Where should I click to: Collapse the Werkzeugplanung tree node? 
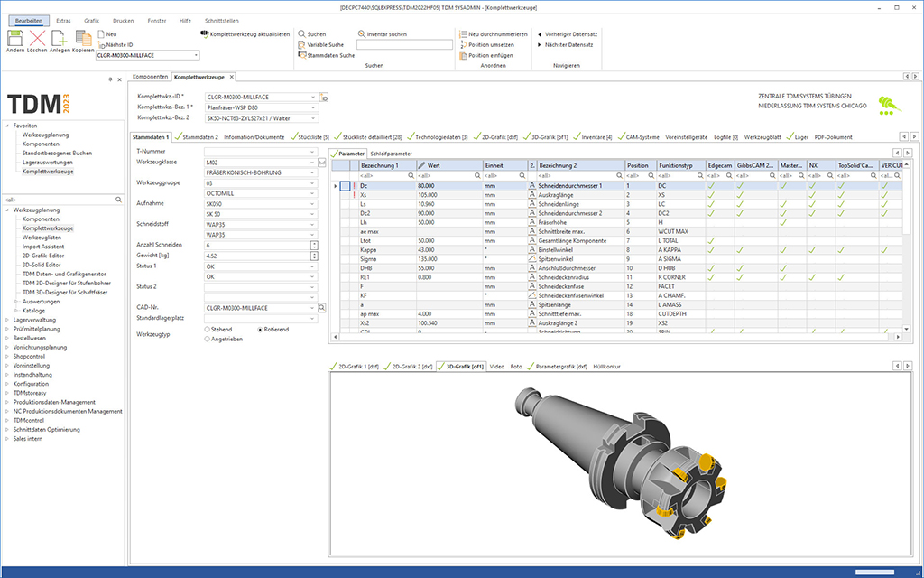click(x=7, y=210)
